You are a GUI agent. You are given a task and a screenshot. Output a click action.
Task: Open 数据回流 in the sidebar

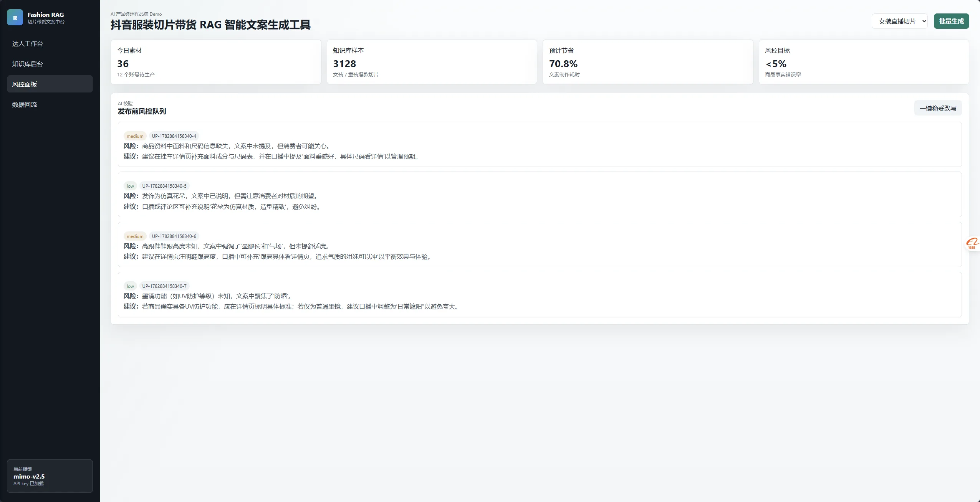pyautogui.click(x=50, y=104)
